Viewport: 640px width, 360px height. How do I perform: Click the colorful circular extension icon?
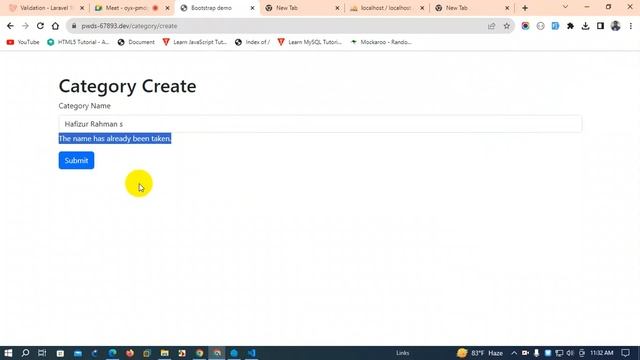click(x=525, y=26)
